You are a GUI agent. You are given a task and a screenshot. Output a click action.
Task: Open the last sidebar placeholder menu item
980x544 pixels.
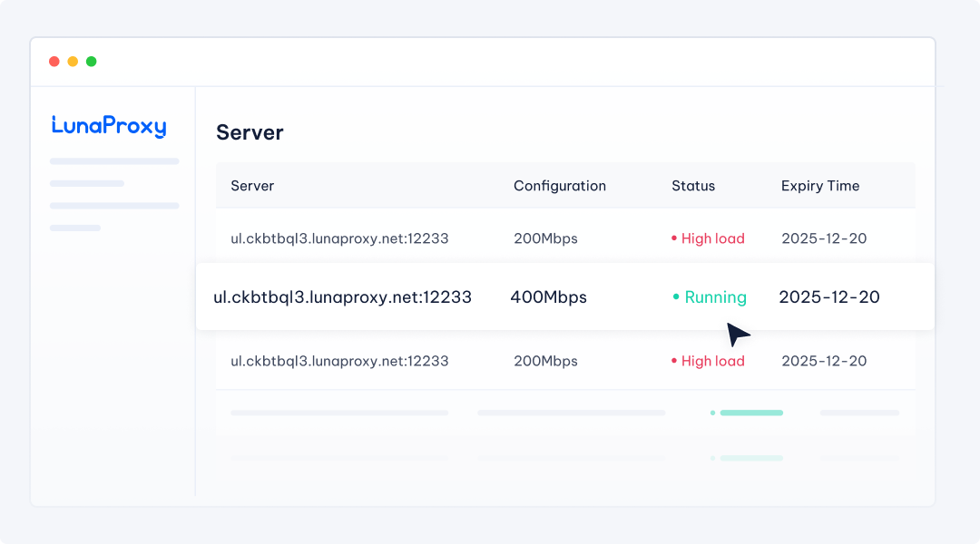[75, 228]
